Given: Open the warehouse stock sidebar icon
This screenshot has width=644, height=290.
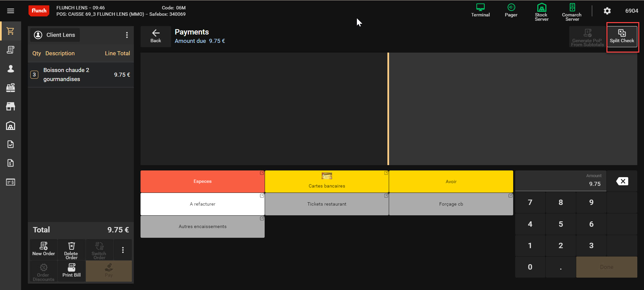Looking at the screenshot, I should (11, 126).
